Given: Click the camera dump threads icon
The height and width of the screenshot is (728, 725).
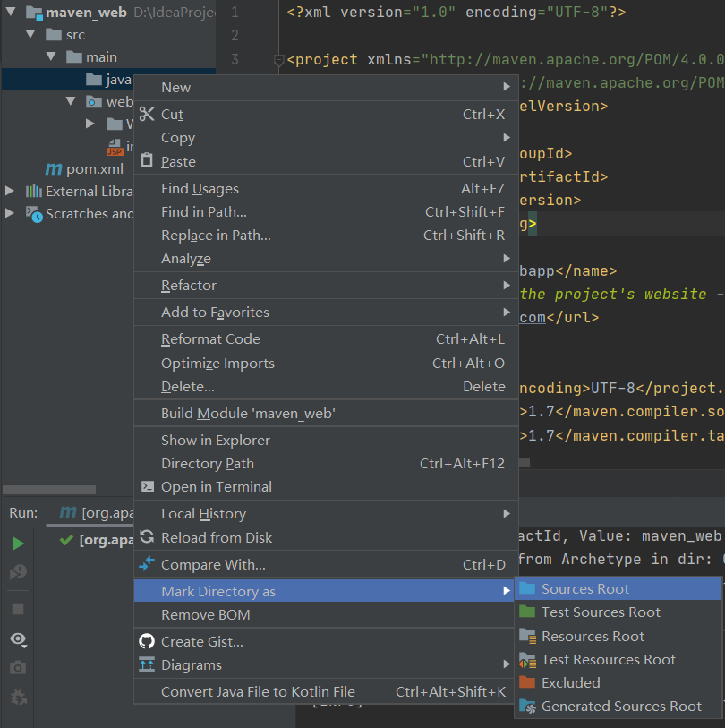Looking at the screenshot, I should [x=18, y=668].
